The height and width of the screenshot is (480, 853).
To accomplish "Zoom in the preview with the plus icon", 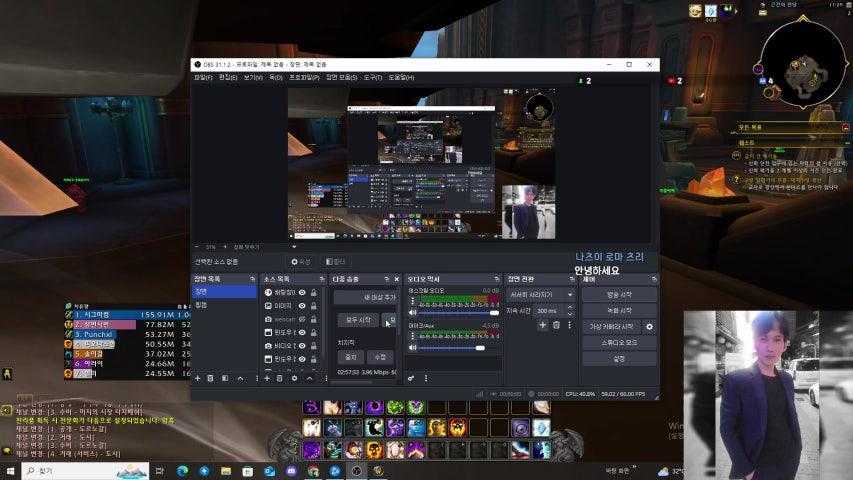I will tap(225, 247).
